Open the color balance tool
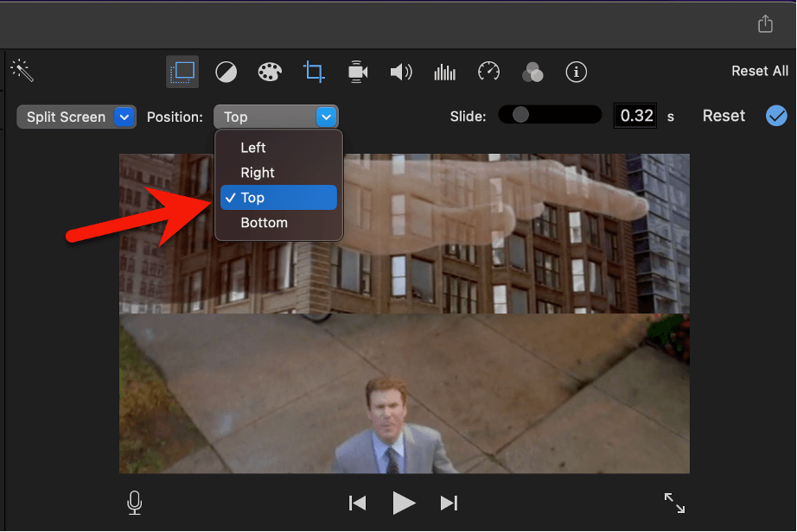 click(226, 72)
